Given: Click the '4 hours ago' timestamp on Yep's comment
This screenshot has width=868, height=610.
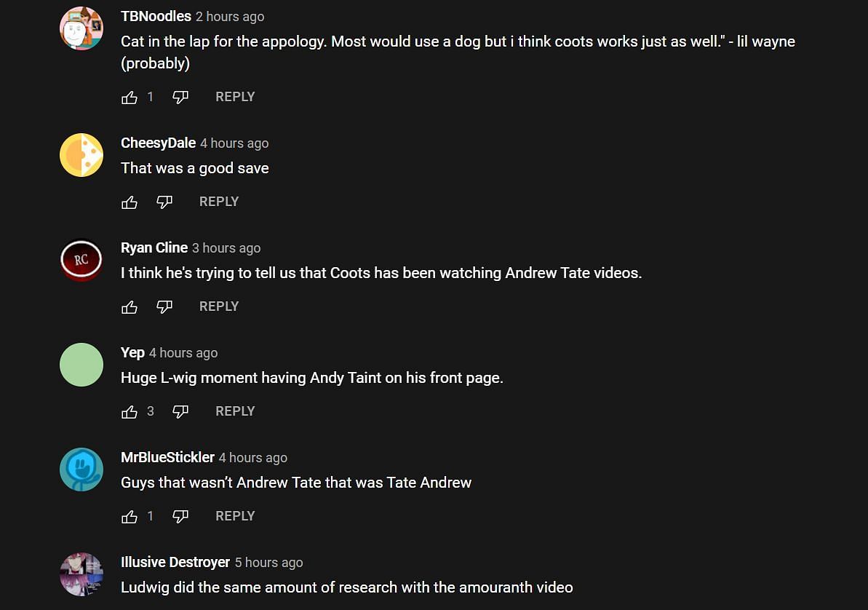Looking at the screenshot, I should 183,353.
